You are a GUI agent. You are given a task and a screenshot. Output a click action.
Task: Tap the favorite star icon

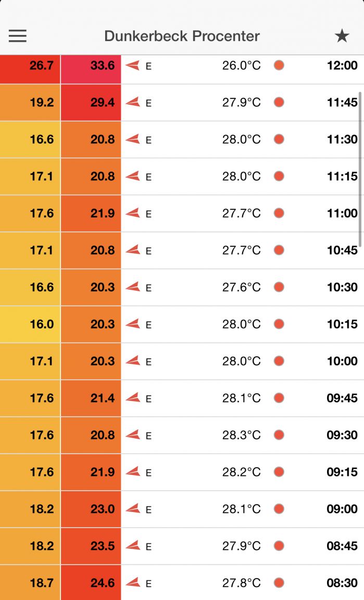tap(342, 36)
